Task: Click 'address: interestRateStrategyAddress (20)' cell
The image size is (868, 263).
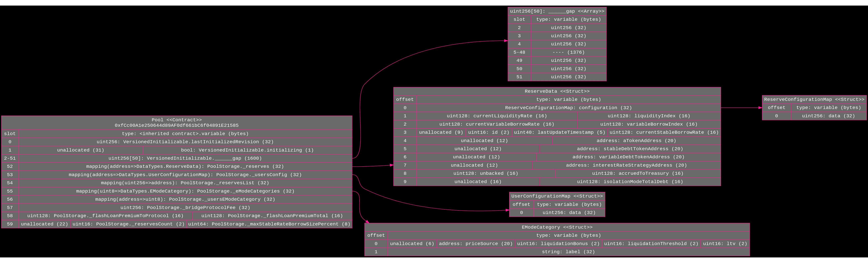Action: click(626, 165)
